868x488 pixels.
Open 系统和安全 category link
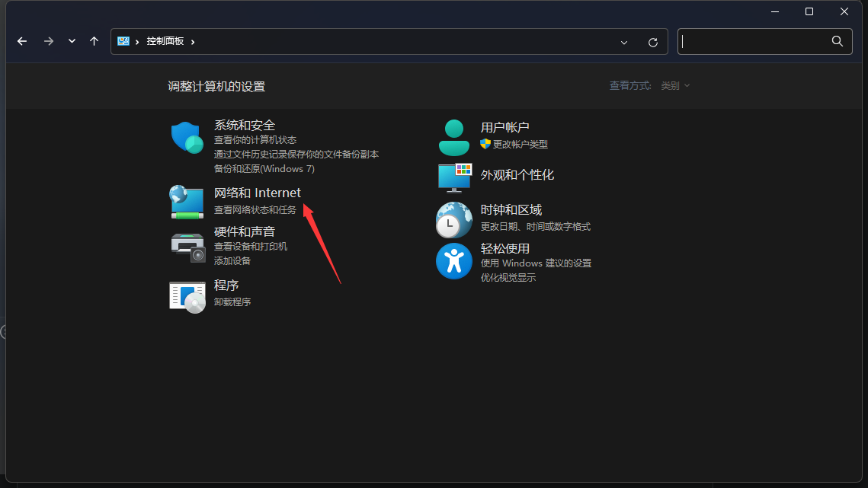245,125
